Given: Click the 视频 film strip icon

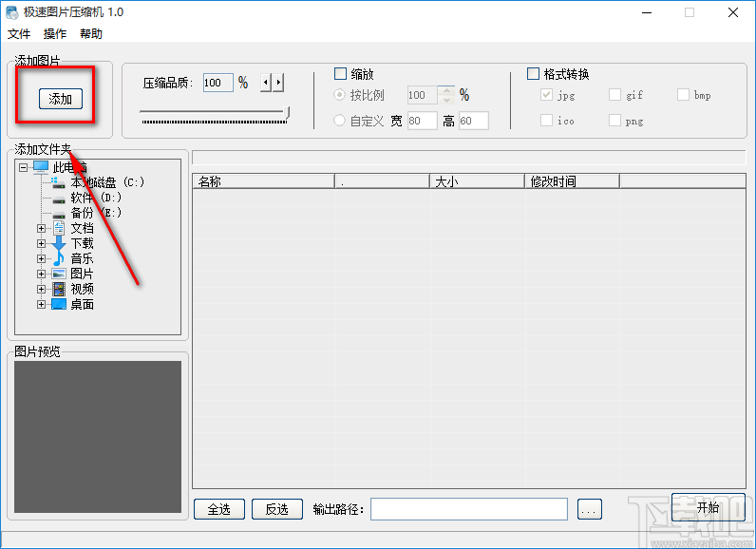Looking at the screenshot, I should pyautogui.click(x=59, y=289).
